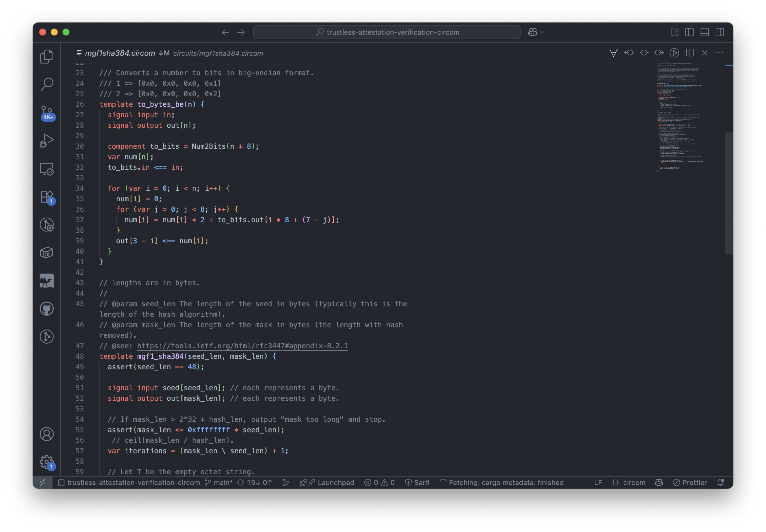Click the trustless-attestation-verification-circom search field
This screenshot has width=766, height=532.
387,32
